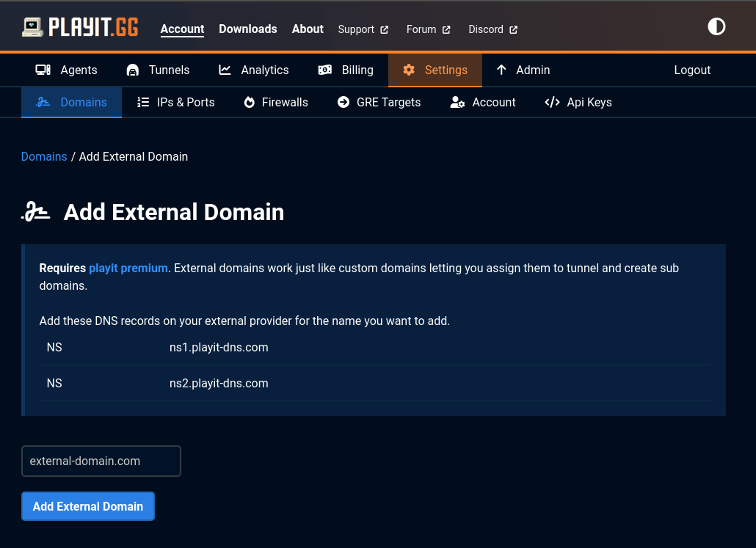
Task: Open the Downloads page from the top menu
Action: click(247, 29)
